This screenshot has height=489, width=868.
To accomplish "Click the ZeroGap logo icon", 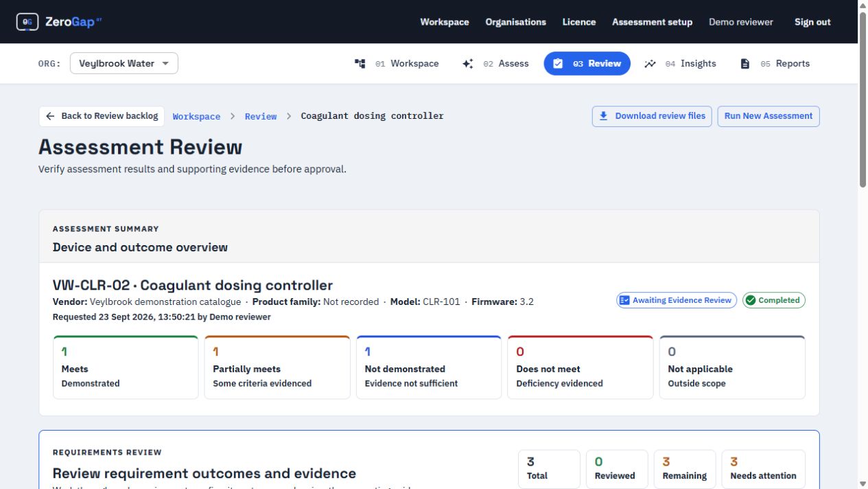I will tap(27, 22).
